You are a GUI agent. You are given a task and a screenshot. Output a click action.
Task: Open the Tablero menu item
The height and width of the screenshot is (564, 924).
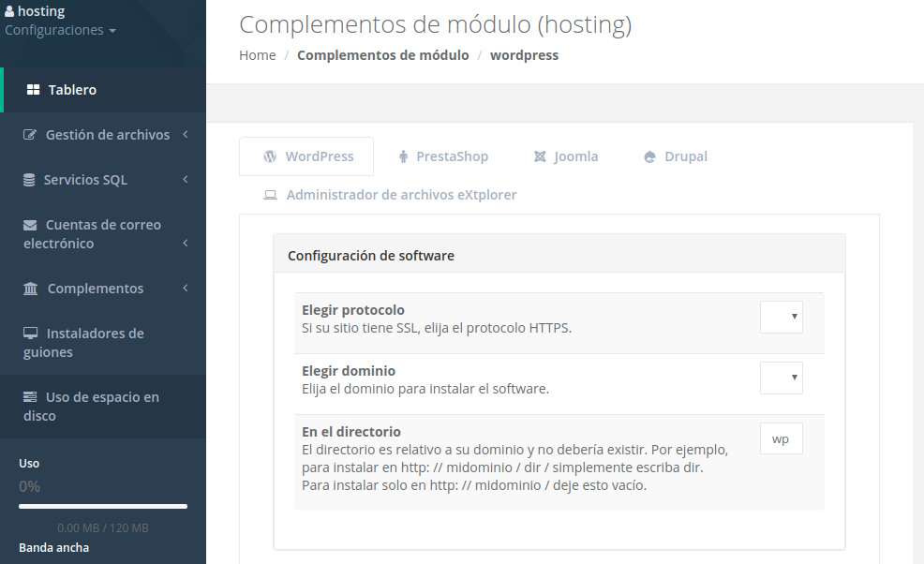pos(104,90)
